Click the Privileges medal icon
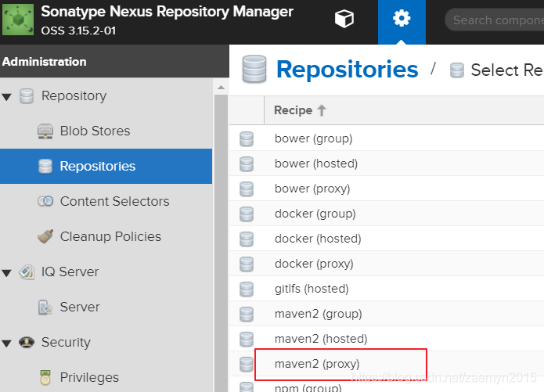Viewport: 544px width, 392px height. point(45,377)
